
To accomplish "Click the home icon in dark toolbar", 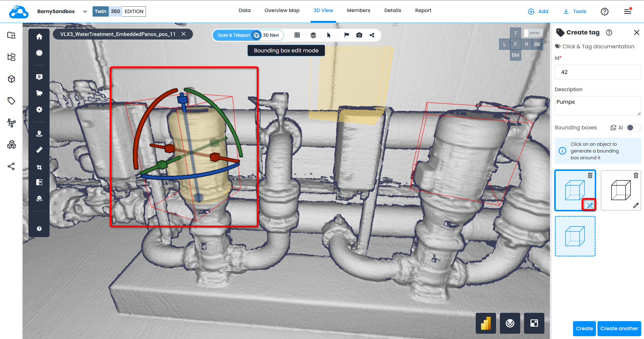I will point(39,37).
